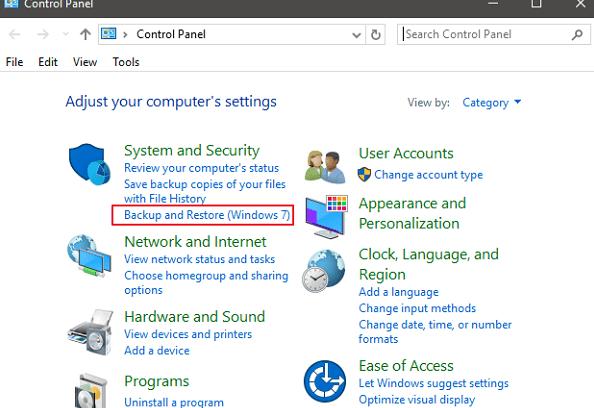Click Add a language link
The width and height of the screenshot is (594, 408).
coord(399,292)
